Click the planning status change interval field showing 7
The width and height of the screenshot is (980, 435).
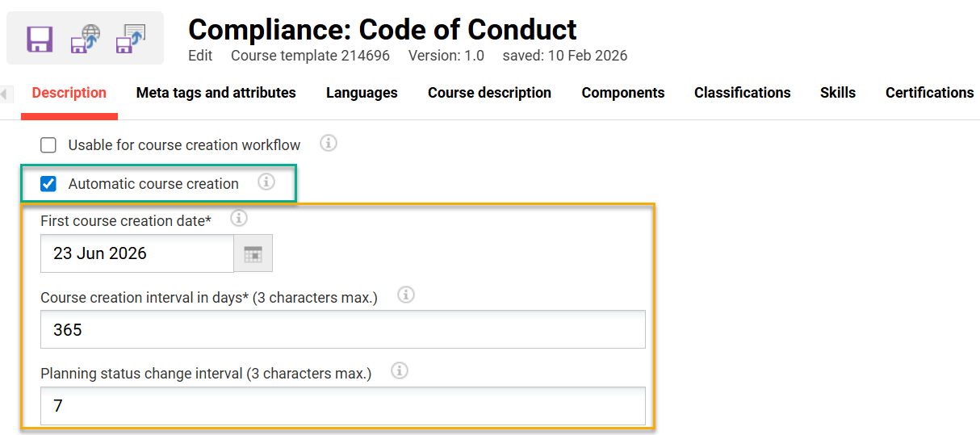tap(343, 406)
